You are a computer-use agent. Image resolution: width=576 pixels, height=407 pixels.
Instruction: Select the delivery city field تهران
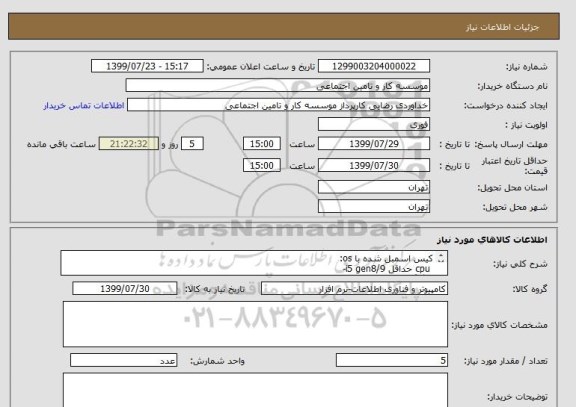(x=374, y=206)
